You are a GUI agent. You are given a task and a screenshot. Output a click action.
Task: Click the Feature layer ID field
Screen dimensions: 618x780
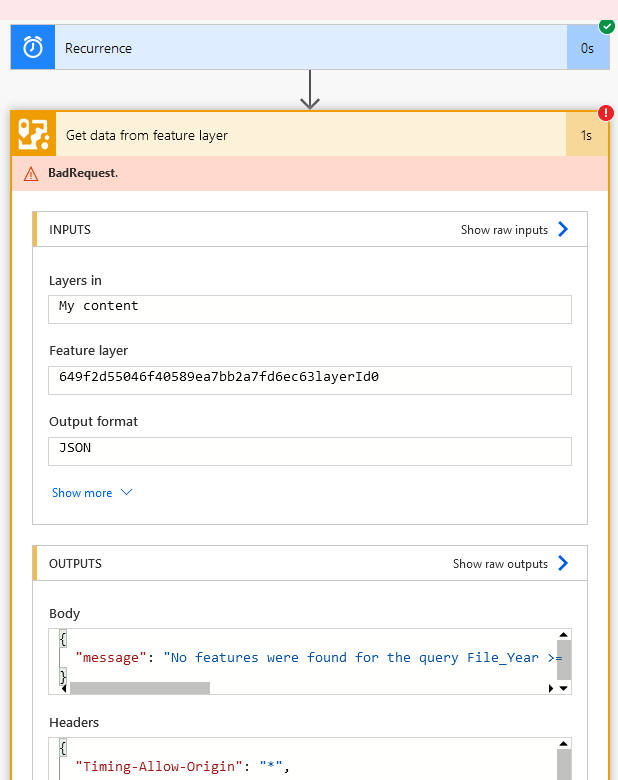coord(309,380)
